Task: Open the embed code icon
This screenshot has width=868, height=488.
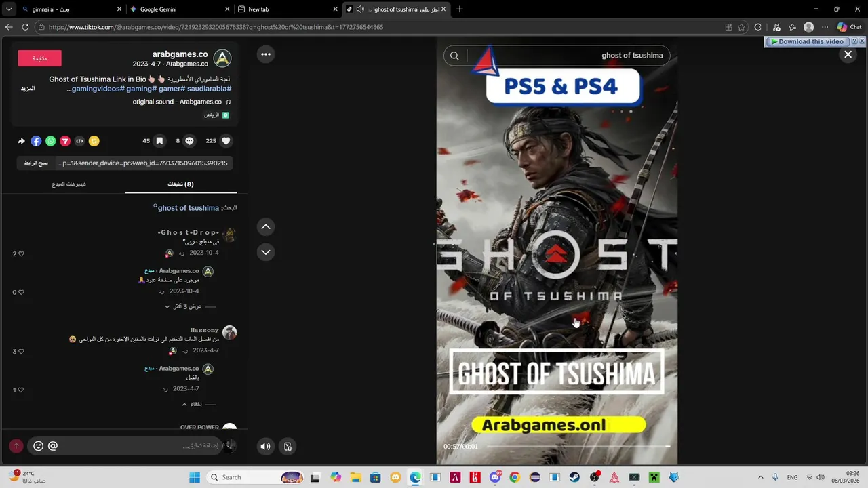Action: coord(79,141)
